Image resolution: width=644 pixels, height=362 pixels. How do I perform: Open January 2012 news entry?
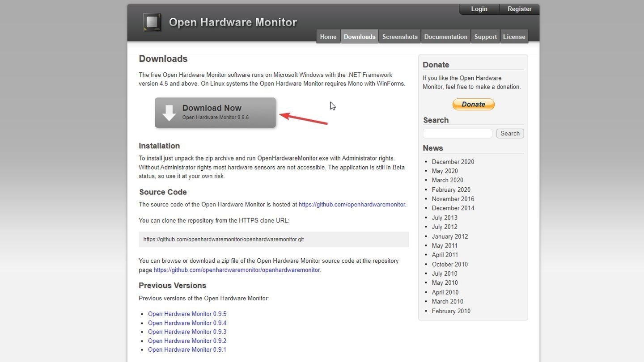point(449,236)
